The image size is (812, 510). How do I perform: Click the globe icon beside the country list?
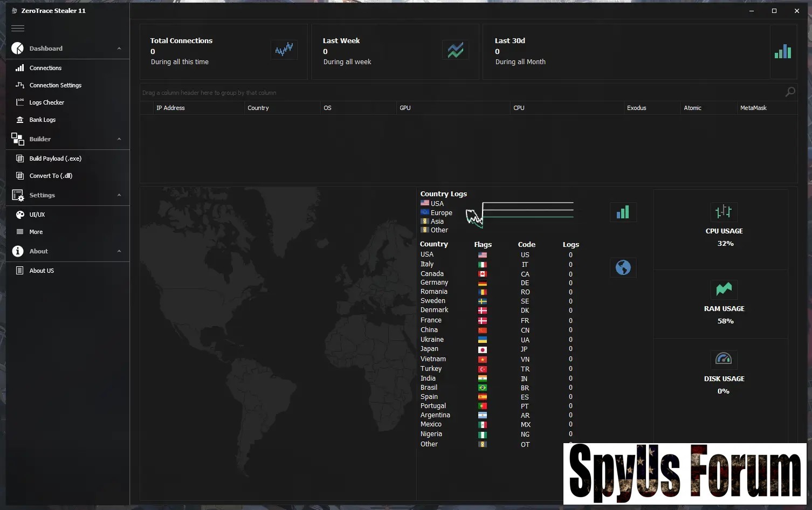point(623,267)
